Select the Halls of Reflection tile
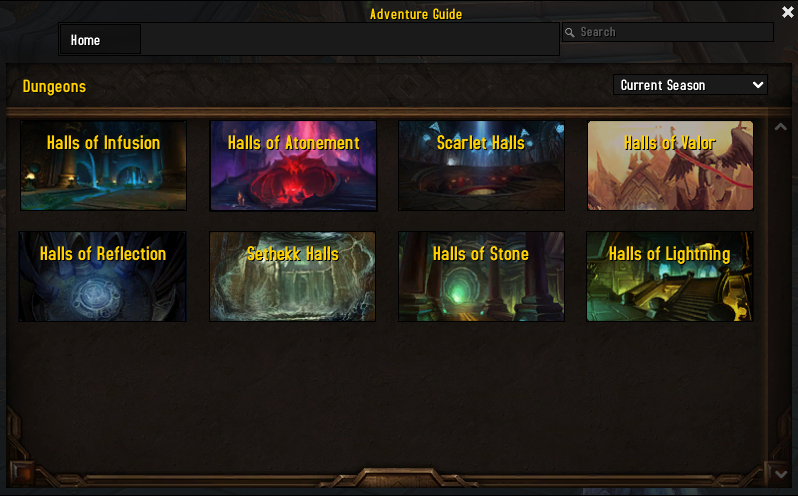Image resolution: width=798 pixels, height=496 pixels. 103,276
